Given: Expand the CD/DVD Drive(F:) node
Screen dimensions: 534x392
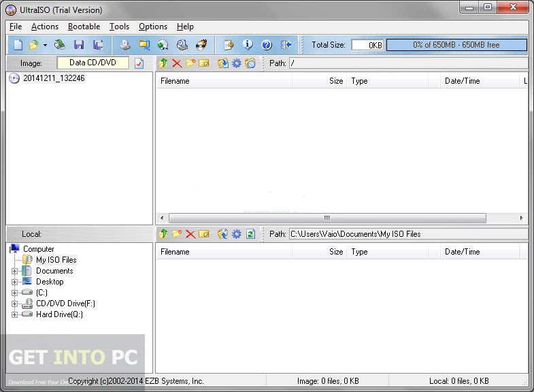Looking at the screenshot, I should point(14,304).
